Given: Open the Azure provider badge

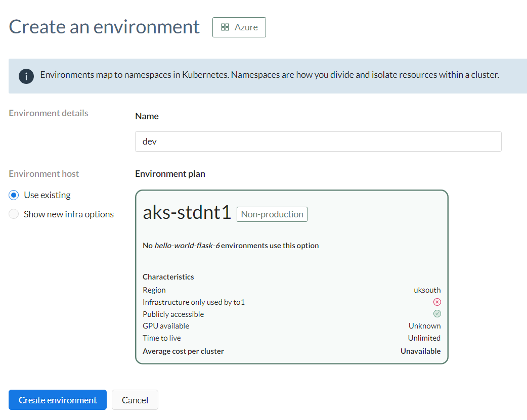Looking at the screenshot, I should [x=239, y=27].
